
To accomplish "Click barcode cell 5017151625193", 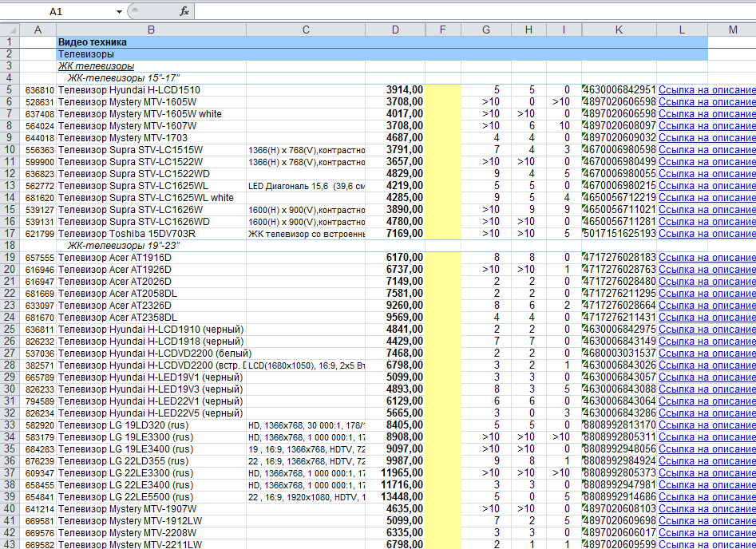I will [x=619, y=233].
